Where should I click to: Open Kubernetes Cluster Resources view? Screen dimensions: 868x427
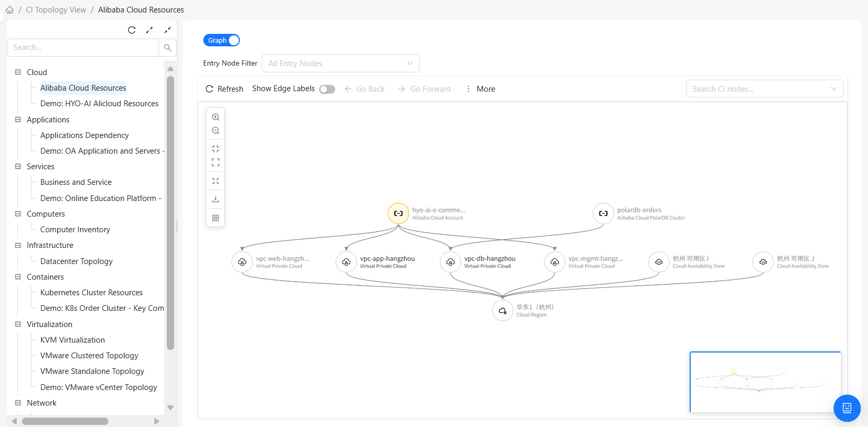(x=92, y=293)
